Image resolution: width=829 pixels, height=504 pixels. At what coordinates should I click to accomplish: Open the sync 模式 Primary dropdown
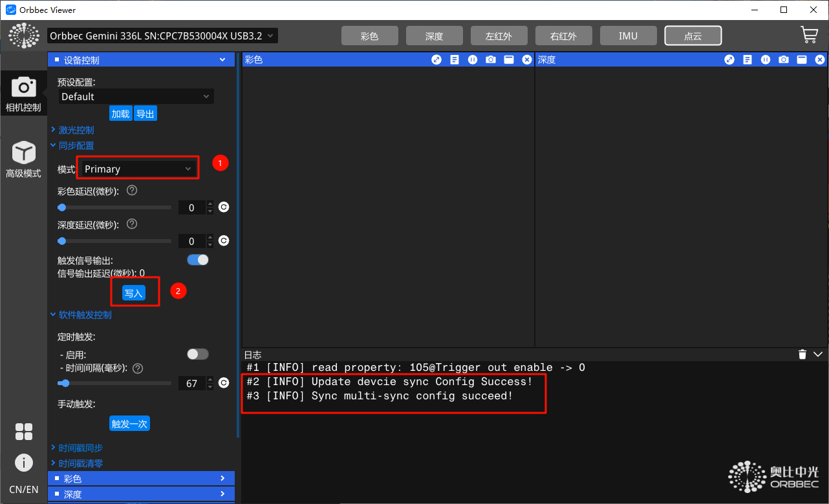(x=138, y=169)
